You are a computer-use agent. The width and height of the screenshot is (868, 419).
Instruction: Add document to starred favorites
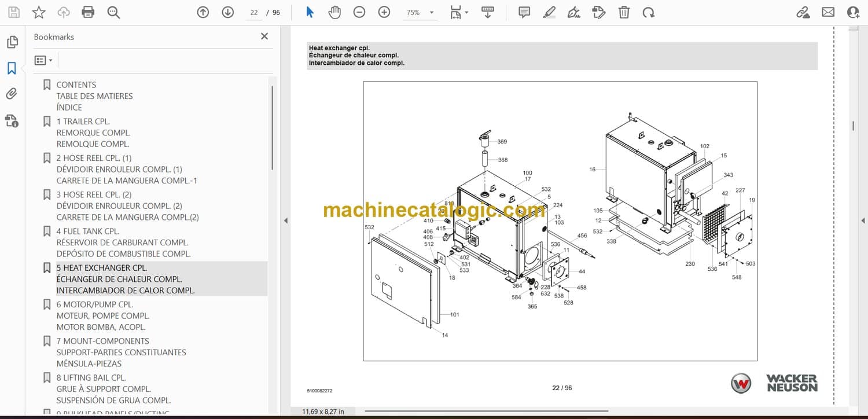[39, 12]
